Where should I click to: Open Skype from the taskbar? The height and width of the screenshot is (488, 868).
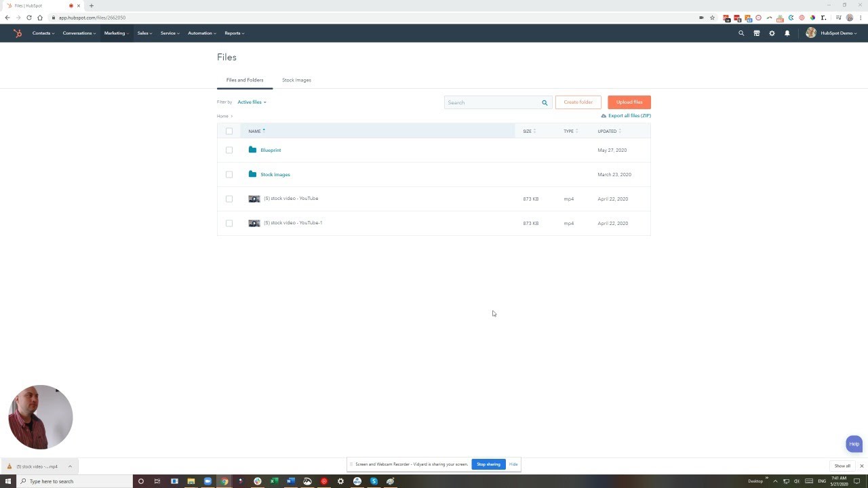click(x=374, y=481)
